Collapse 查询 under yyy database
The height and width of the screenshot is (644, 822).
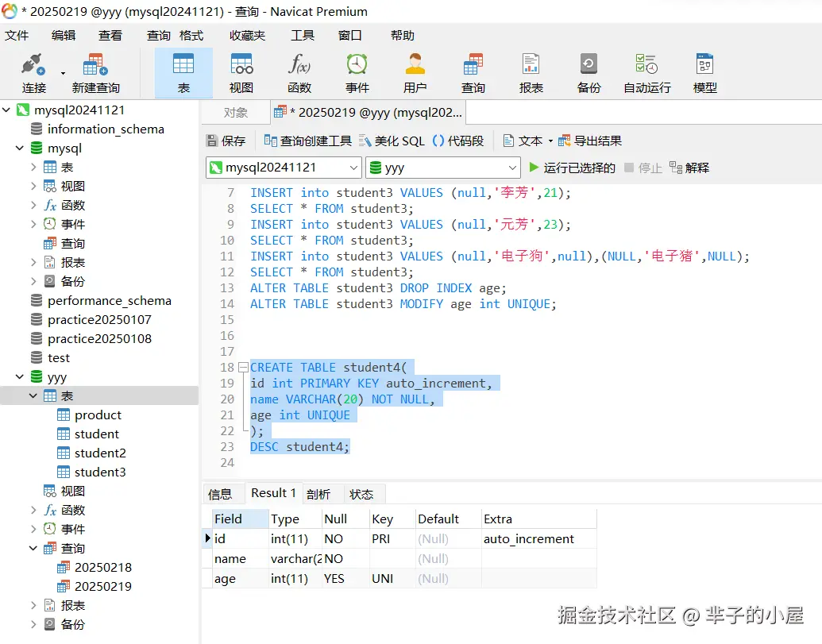pyautogui.click(x=33, y=548)
